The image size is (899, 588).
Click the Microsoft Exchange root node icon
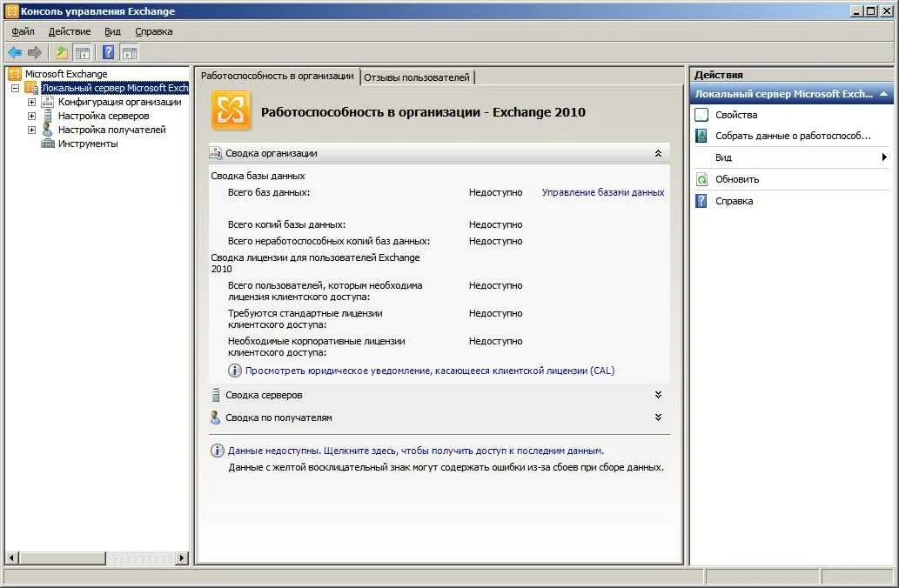tap(15, 74)
